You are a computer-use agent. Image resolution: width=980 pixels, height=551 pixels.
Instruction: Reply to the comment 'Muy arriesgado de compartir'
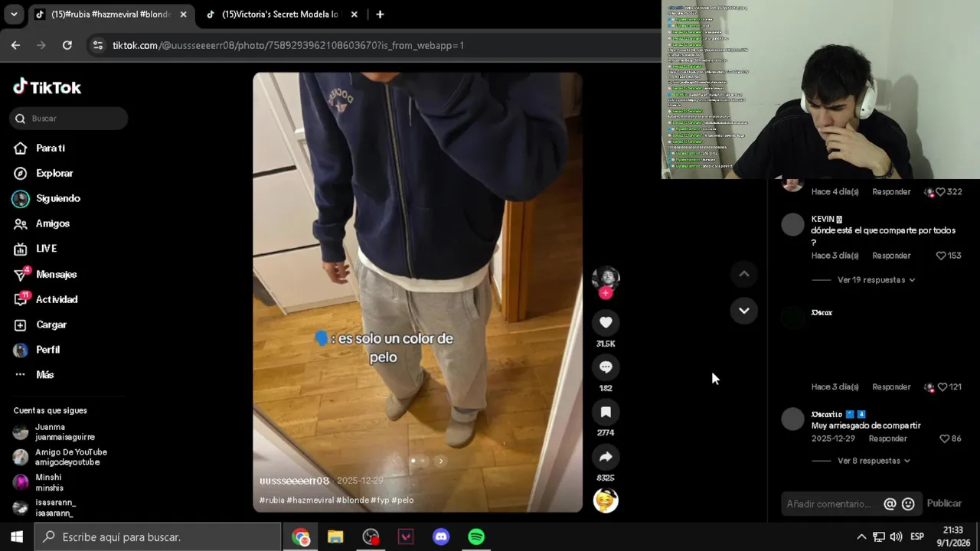click(887, 439)
